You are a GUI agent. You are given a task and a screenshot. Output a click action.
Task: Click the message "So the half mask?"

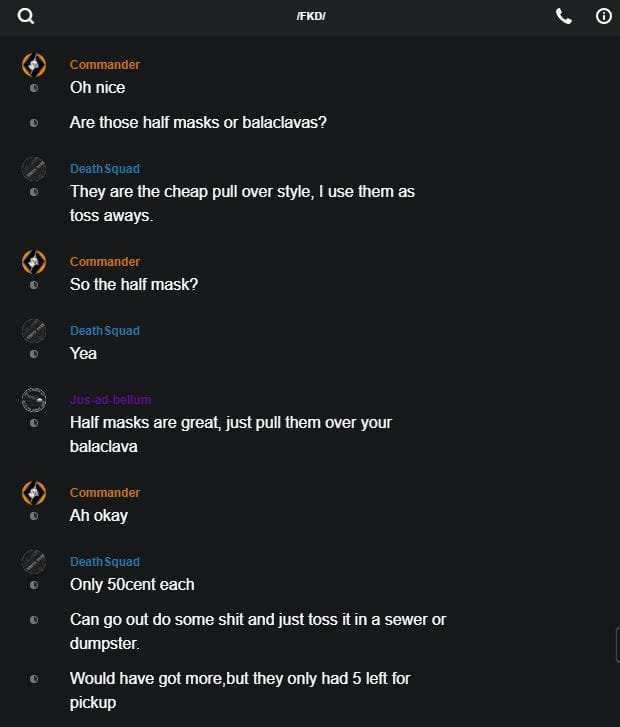(x=134, y=284)
